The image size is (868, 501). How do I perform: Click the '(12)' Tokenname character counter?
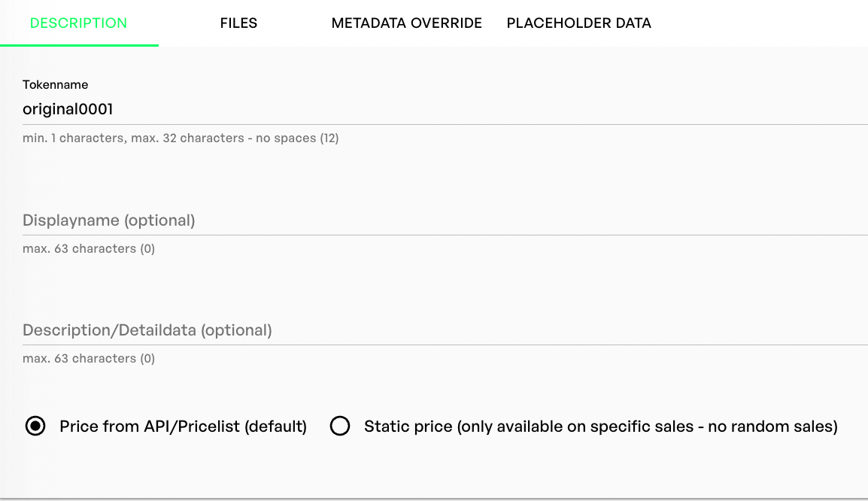(329, 138)
